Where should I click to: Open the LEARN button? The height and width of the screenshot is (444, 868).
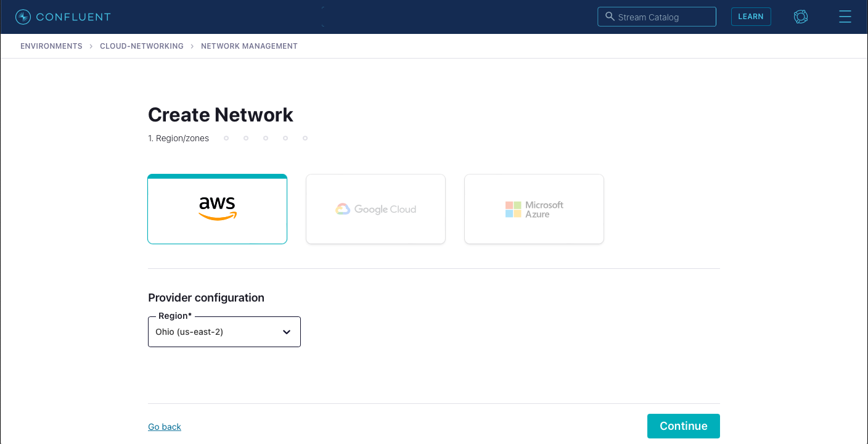751,17
